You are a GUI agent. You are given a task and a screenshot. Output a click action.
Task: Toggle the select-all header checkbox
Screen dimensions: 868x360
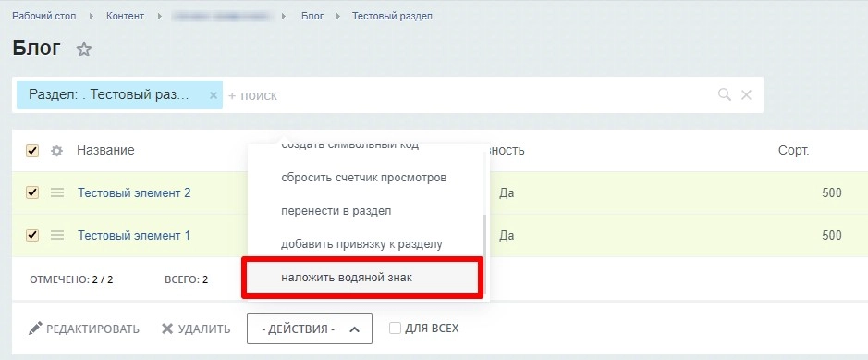tap(32, 151)
